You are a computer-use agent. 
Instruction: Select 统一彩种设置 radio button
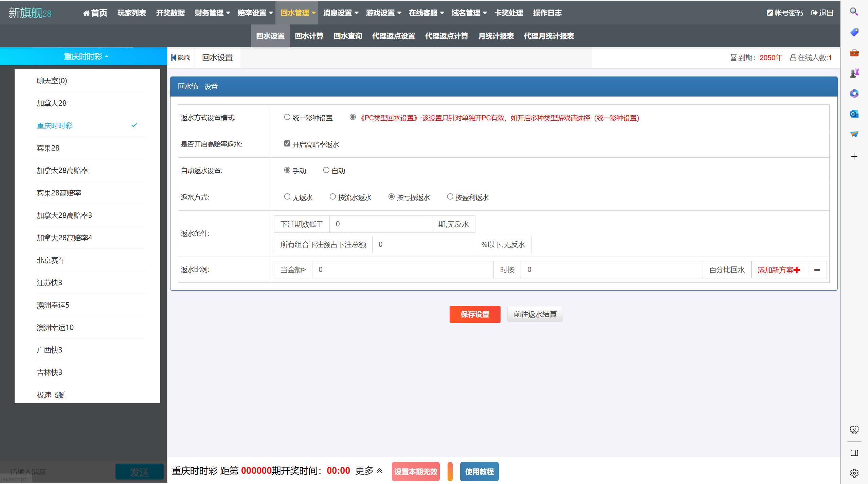[287, 117]
